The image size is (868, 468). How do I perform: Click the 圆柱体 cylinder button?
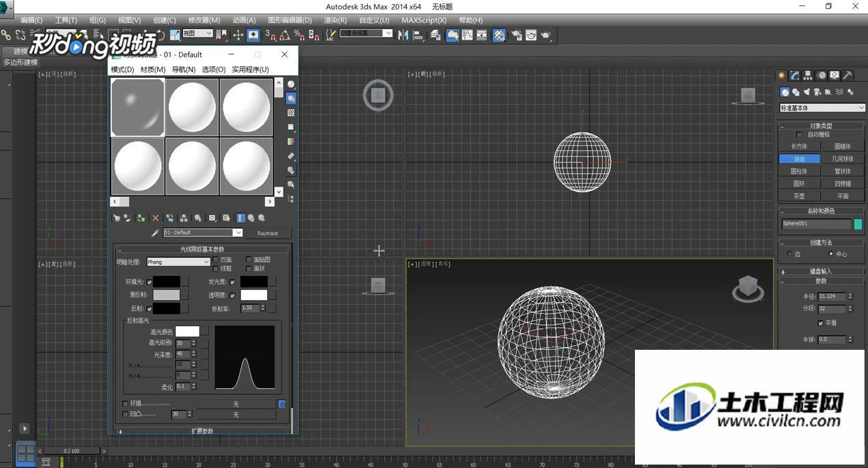click(x=799, y=171)
